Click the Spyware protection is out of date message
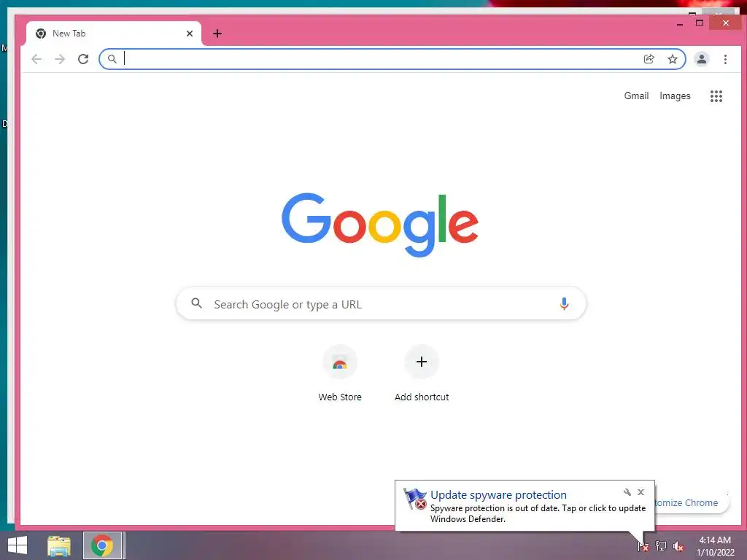 point(538,513)
